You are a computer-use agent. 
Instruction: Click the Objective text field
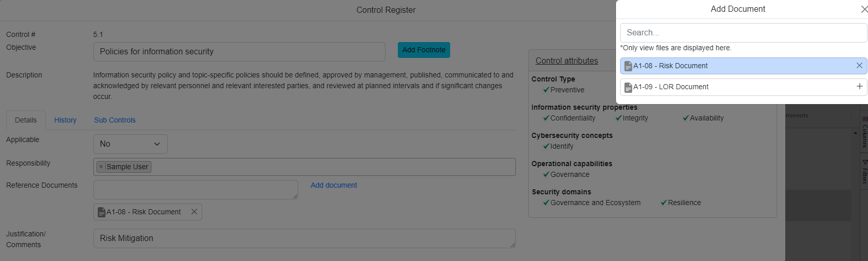239,52
